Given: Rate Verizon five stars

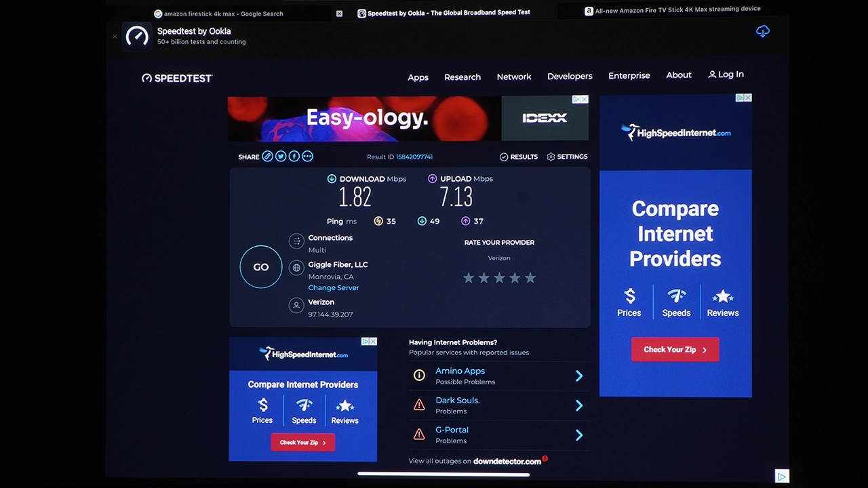Looking at the screenshot, I should click(x=530, y=278).
